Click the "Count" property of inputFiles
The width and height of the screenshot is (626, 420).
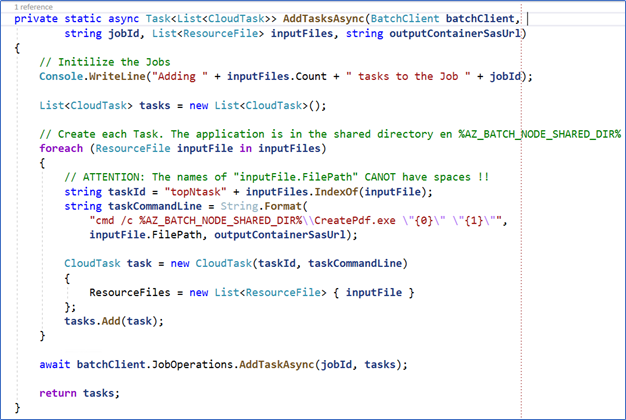point(311,76)
